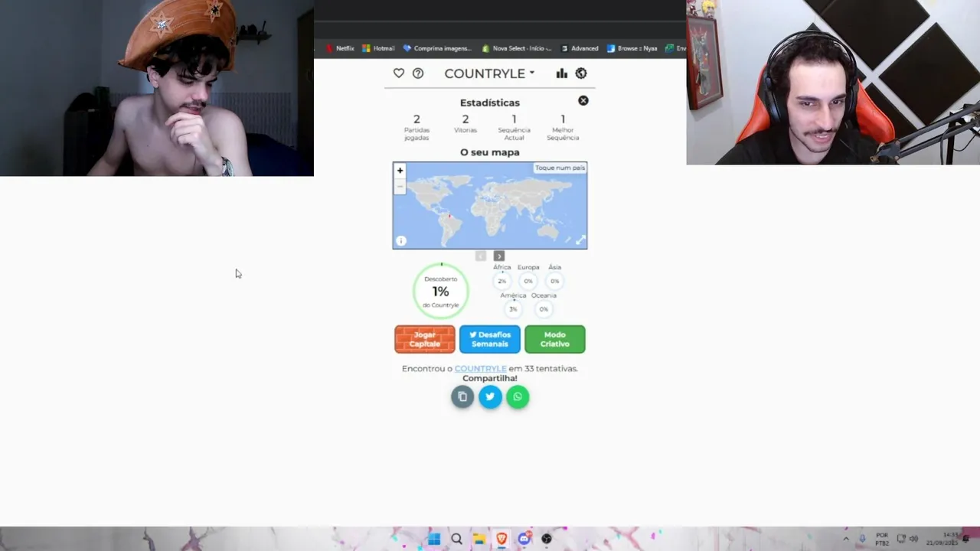Click the map info icon
Screen dimensions: 980x551
pos(400,241)
